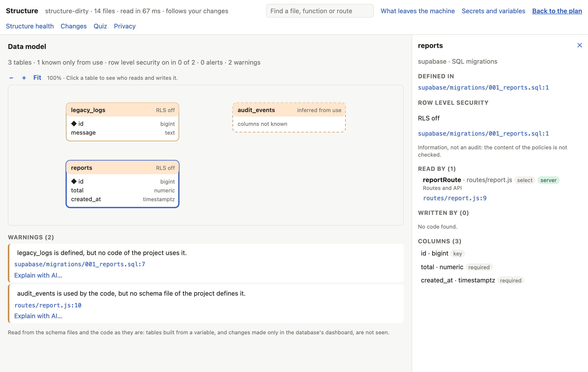588x372 pixels.
Task: Click the legacy_logs id key diamond icon
Action: 74,124
